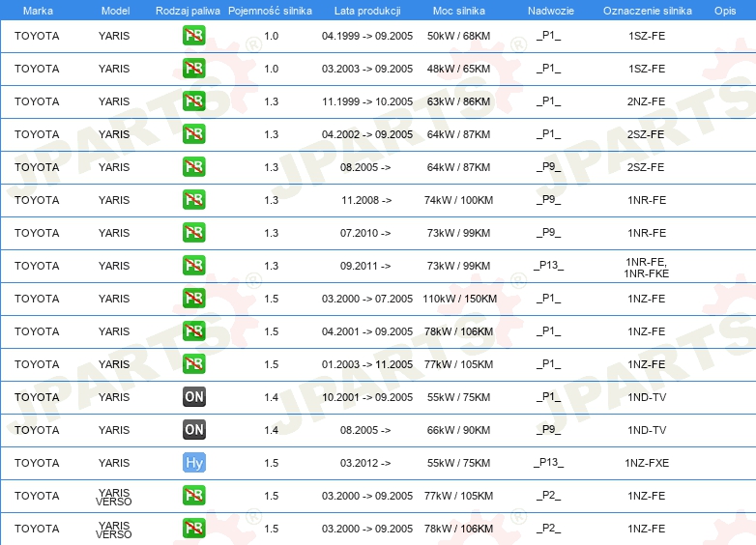Click the petrol icon in the 07.2010 production row
The image size is (756, 545).
coord(193,232)
